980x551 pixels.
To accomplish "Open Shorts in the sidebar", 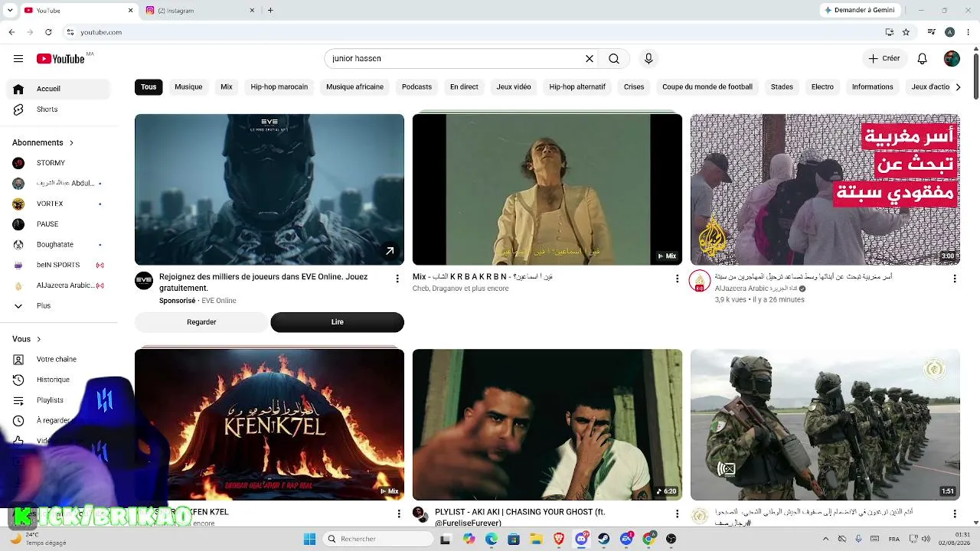I will point(58,109).
